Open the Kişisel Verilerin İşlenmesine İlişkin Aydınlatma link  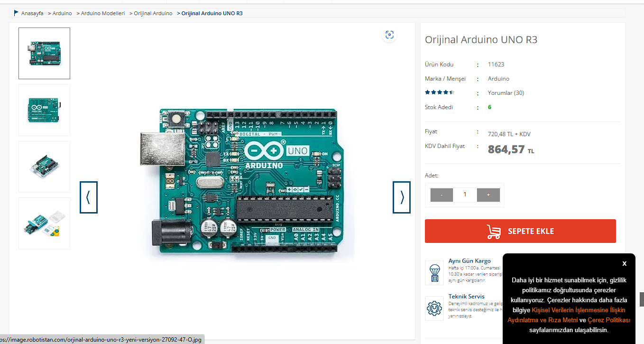point(566,315)
